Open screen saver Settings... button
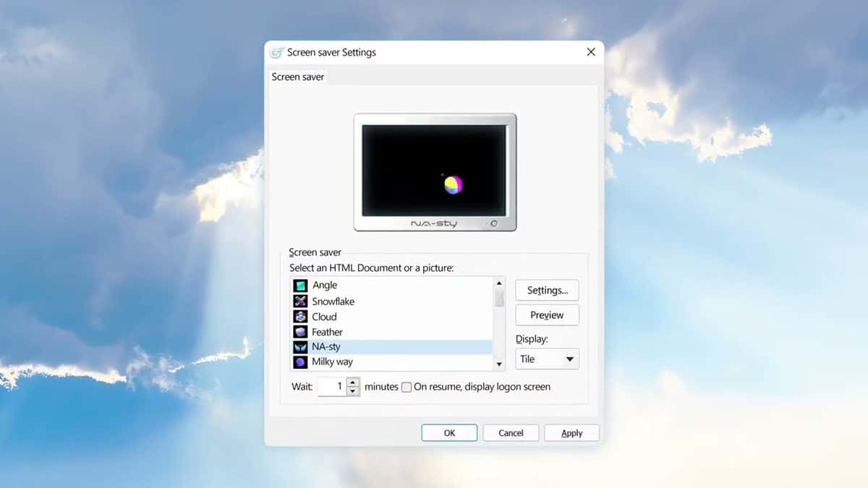 [x=547, y=290]
